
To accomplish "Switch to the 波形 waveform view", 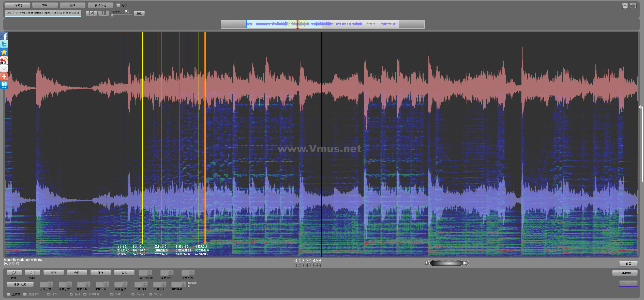I will click(45, 5).
